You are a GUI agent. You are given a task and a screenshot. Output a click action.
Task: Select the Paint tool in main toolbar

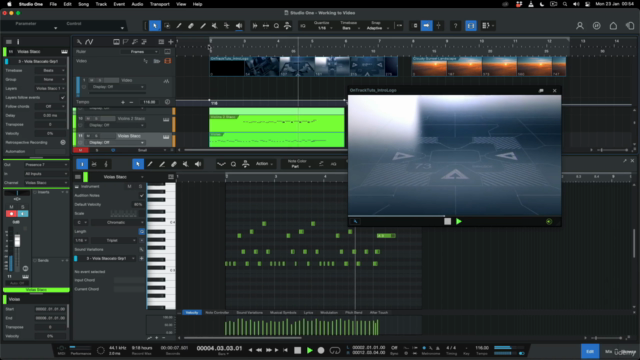pos(203,26)
